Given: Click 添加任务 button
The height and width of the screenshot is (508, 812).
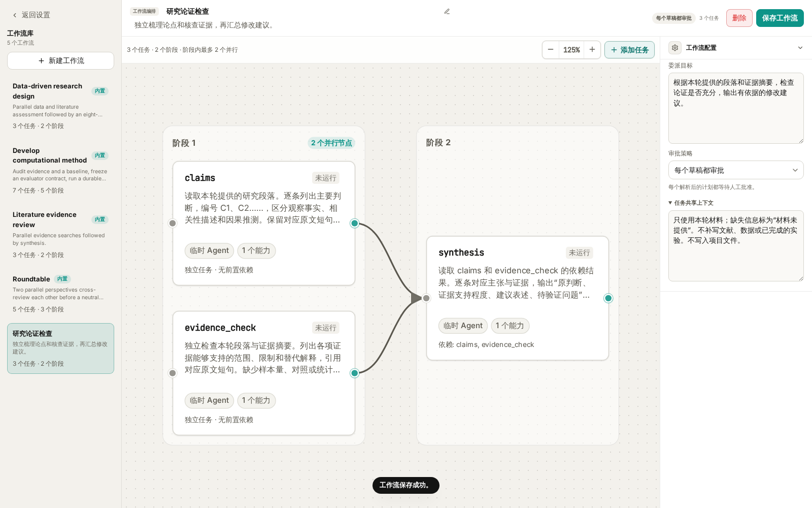Looking at the screenshot, I should tap(629, 50).
